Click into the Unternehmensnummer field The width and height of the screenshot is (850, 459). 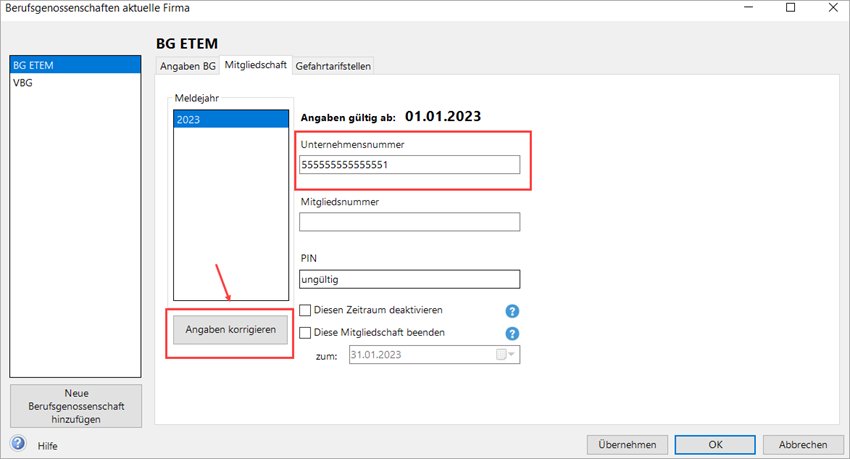409,165
